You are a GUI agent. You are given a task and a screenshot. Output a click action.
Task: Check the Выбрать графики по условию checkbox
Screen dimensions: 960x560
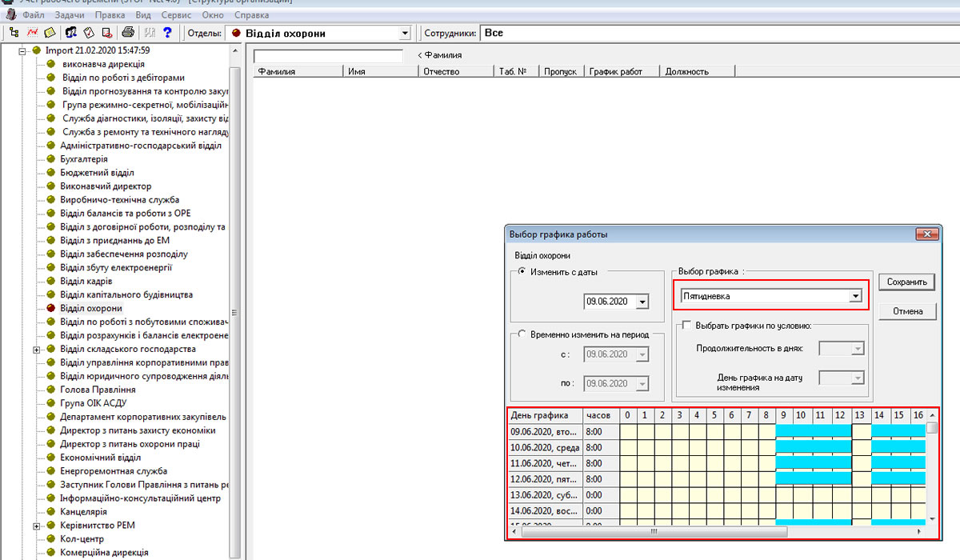[x=687, y=326]
